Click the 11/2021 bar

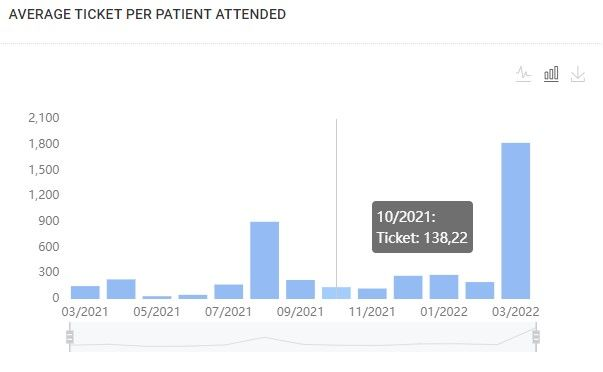(x=372, y=294)
